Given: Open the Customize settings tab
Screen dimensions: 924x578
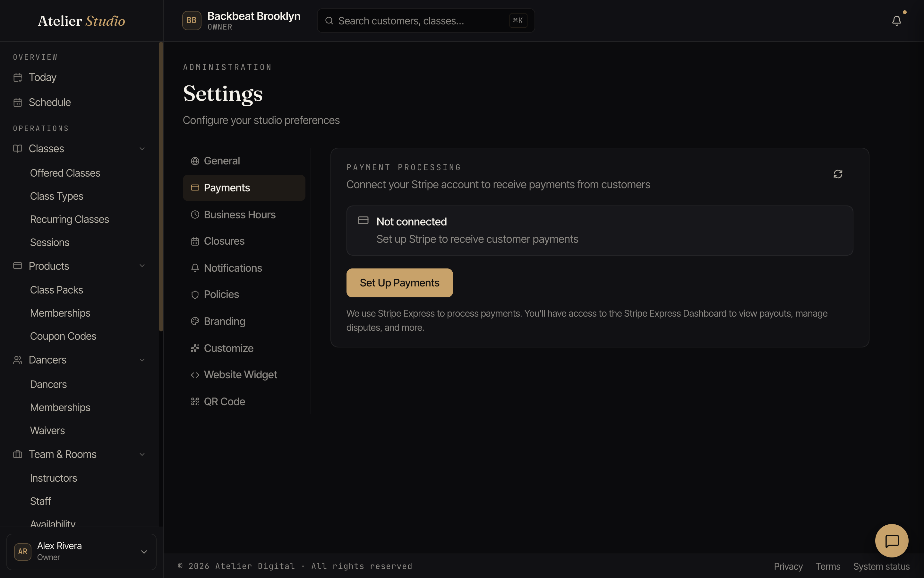Looking at the screenshot, I should coord(244,348).
